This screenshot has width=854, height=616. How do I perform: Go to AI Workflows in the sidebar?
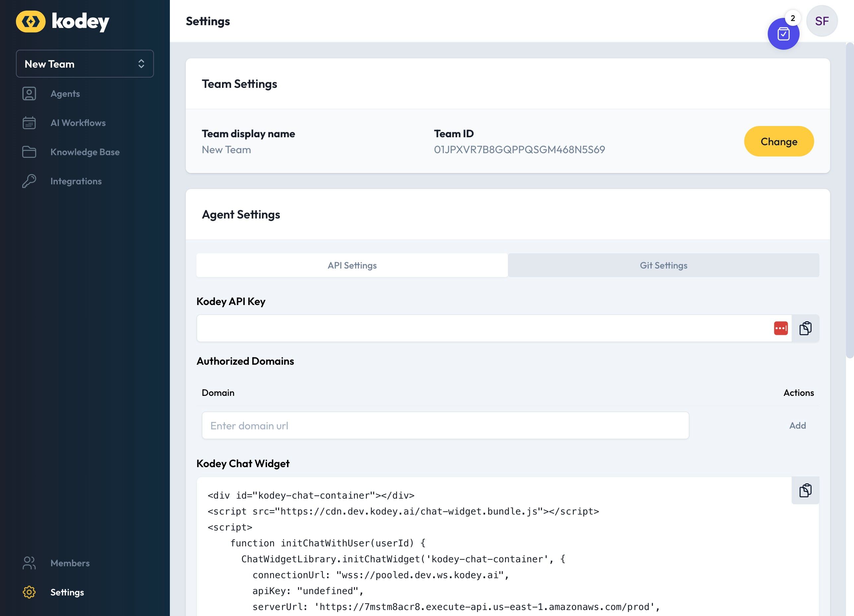78,123
